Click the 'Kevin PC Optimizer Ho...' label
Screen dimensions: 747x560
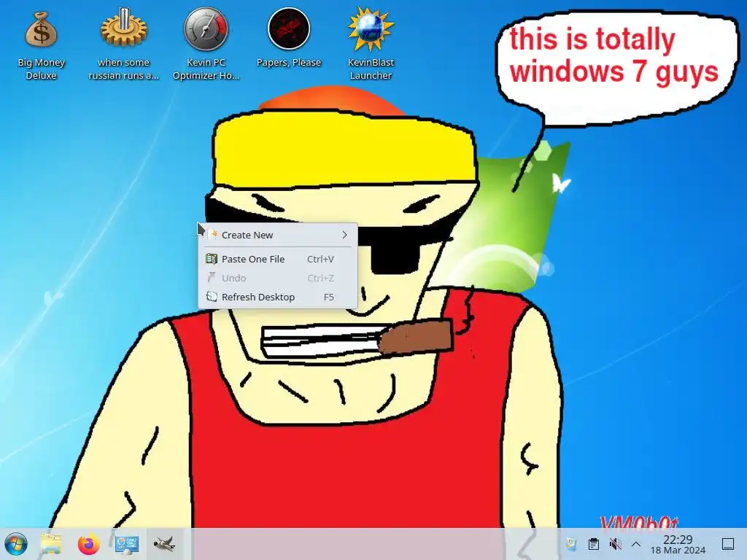point(206,69)
